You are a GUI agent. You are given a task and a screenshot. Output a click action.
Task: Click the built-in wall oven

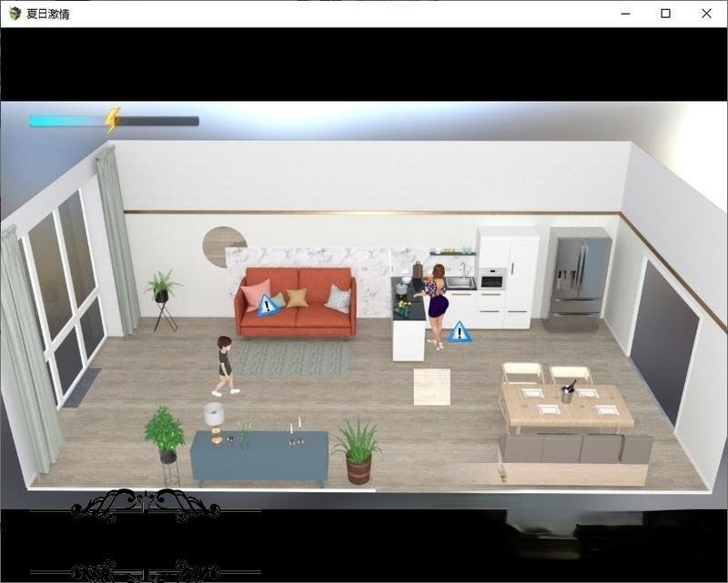(x=492, y=279)
